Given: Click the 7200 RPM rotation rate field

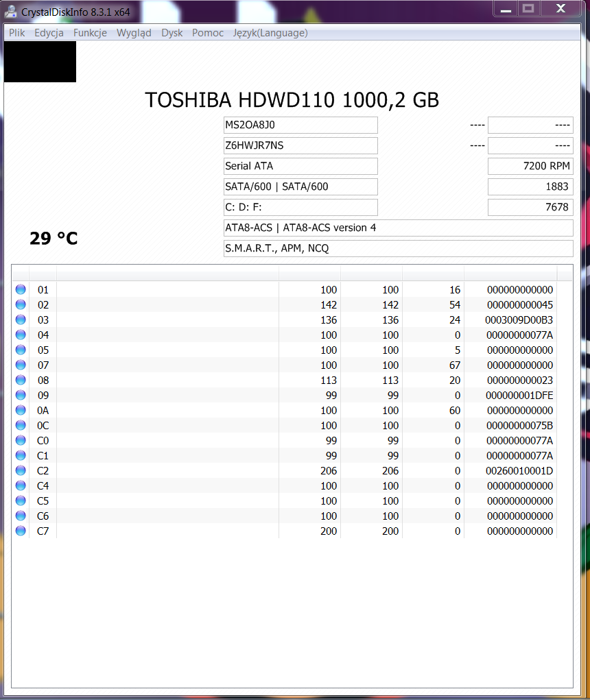Looking at the screenshot, I should [530, 166].
